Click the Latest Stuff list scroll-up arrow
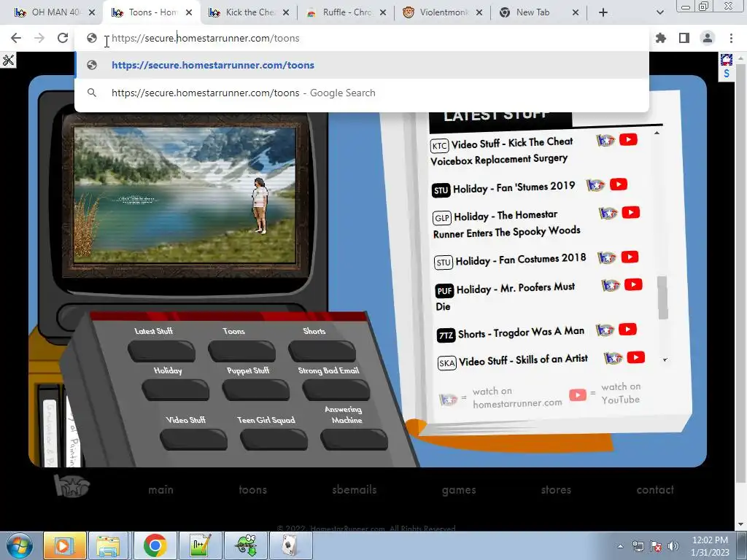Screen dimensions: 747x560 [657, 133]
